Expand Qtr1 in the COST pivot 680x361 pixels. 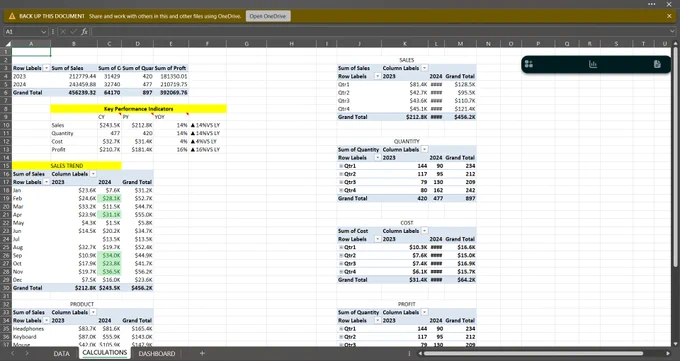341,247
